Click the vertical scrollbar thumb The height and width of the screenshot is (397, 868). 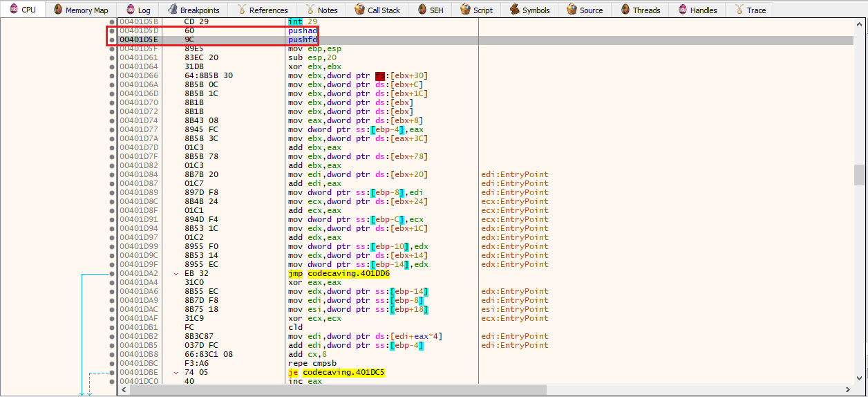(x=860, y=175)
